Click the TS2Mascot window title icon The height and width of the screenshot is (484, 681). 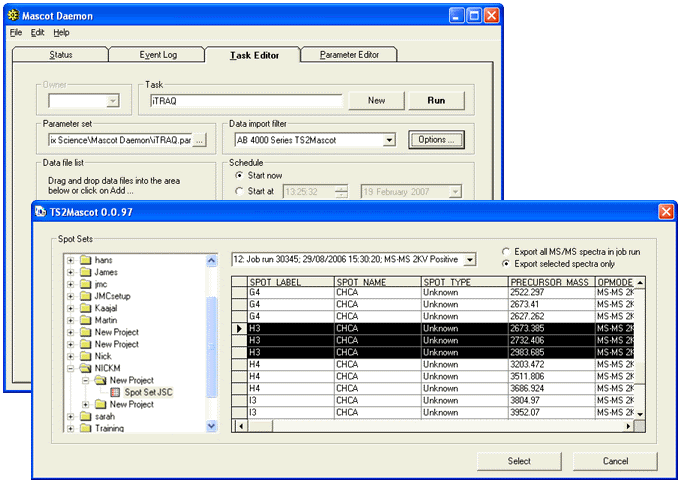(x=42, y=212)
